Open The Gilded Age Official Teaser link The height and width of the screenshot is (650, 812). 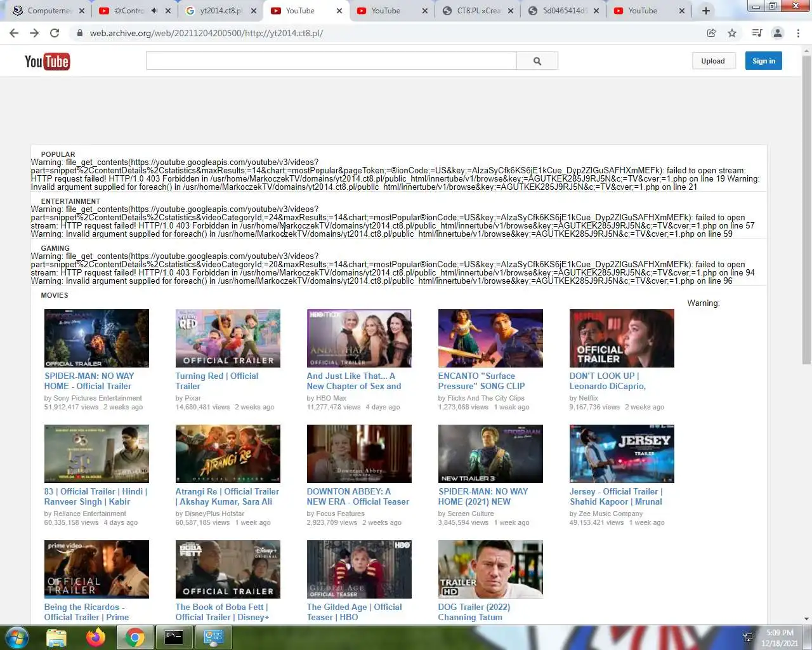pyautogui.click(x=355, y=612)
